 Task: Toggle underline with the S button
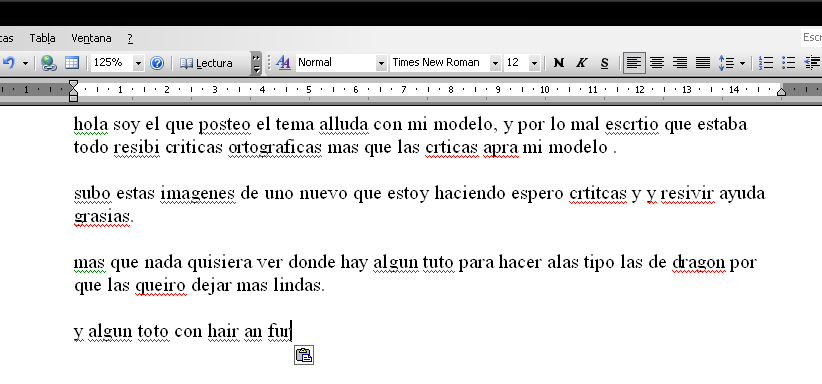pyautogui.click(x=604, y=63)
